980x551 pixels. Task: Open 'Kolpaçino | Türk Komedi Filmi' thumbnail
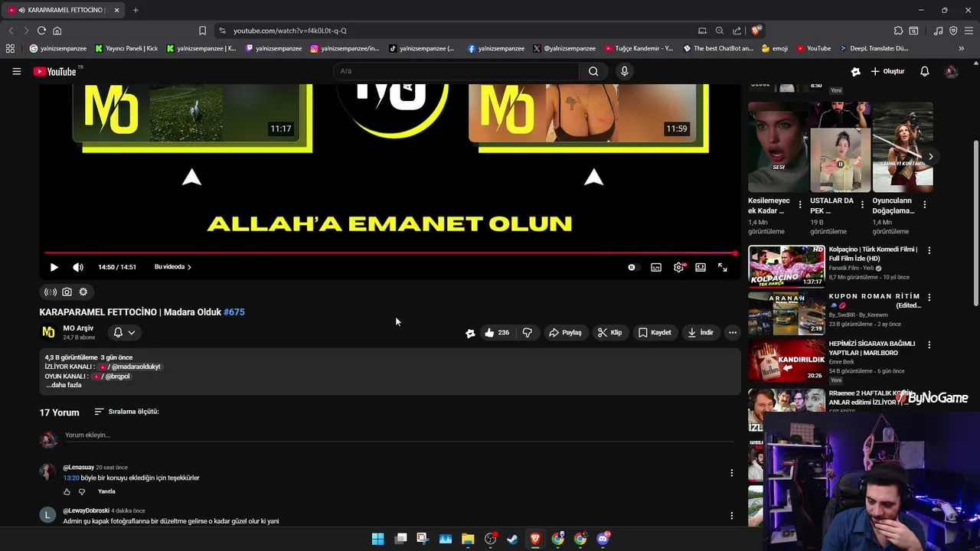point(786,266)
